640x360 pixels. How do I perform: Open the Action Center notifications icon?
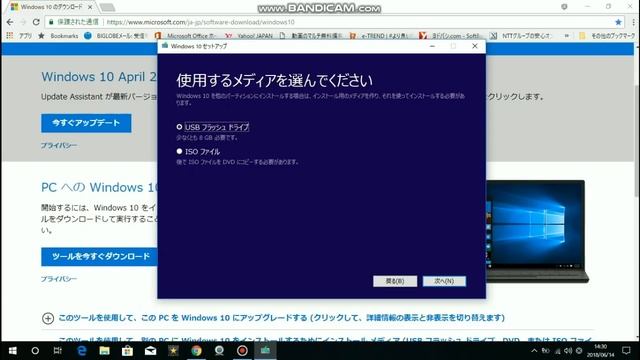tap(627, 351)
